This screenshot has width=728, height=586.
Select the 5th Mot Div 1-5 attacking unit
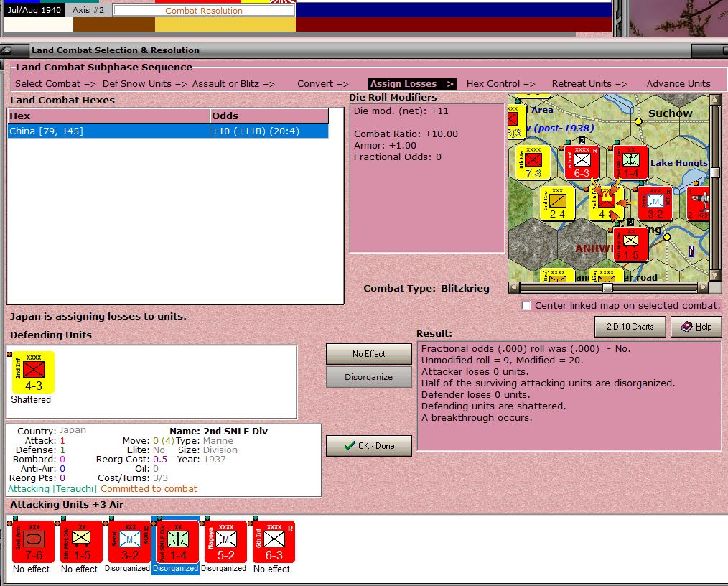pyautogui.click(x=82, y=542)
